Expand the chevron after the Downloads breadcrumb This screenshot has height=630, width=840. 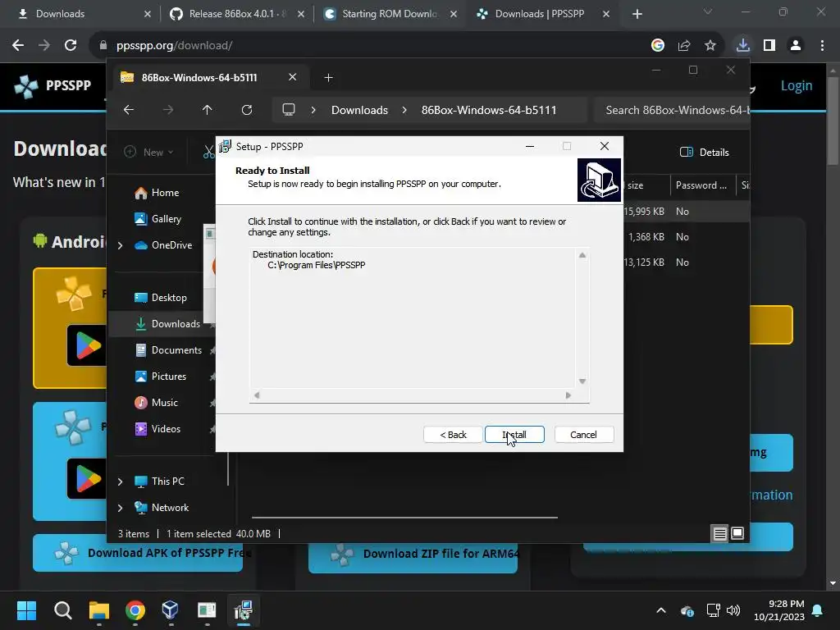click(404, 110)
